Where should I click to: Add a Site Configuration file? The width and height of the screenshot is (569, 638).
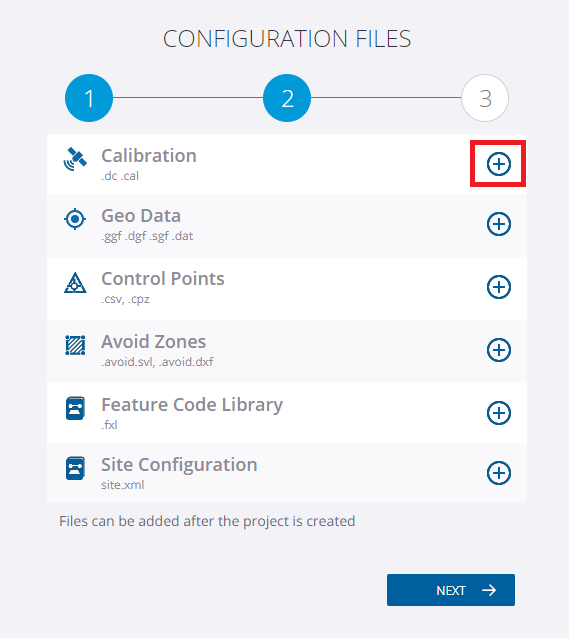(499, 473)
